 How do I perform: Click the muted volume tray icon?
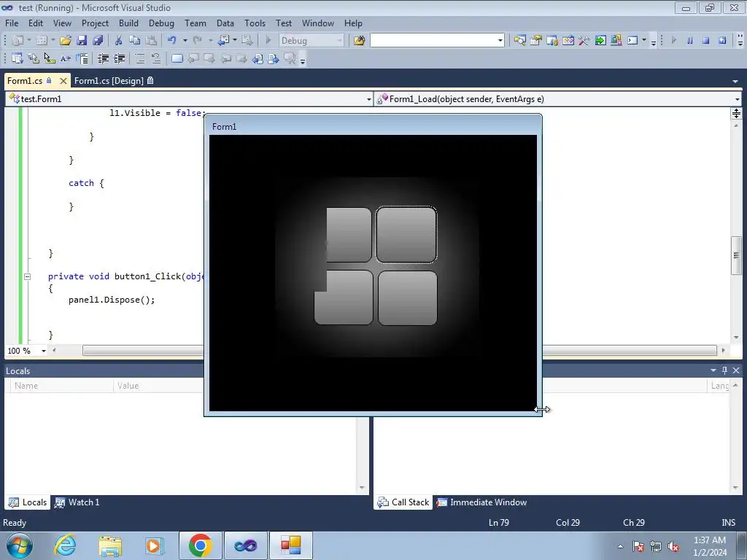click(x=673, y=547)
